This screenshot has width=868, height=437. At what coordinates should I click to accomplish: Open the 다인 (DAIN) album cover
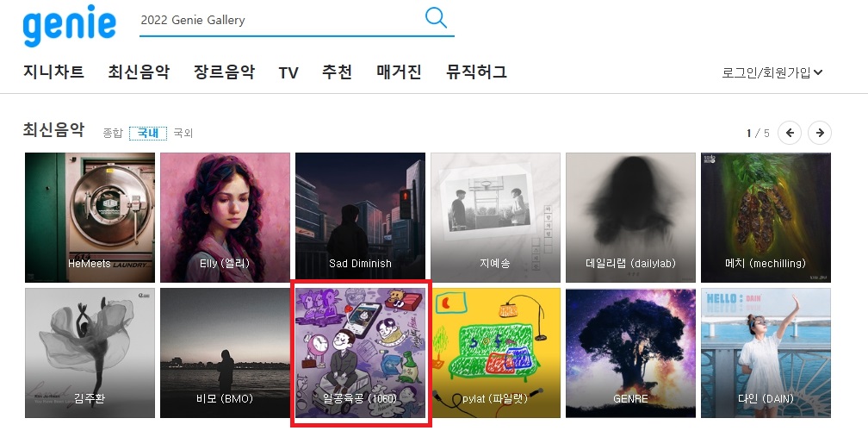[766, 353]
